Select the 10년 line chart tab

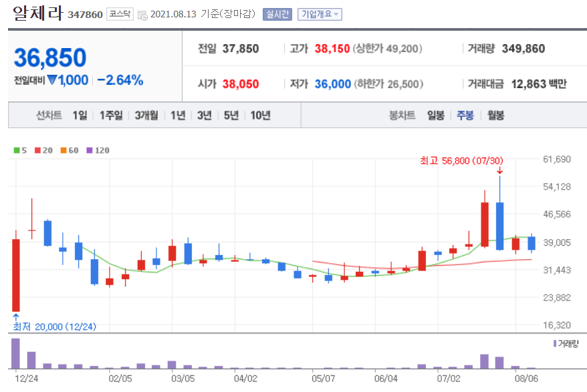(260, 116)
